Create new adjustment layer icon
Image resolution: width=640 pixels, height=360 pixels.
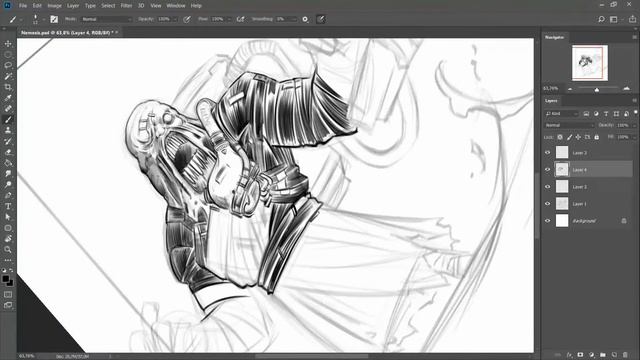(x=592, y=355)
